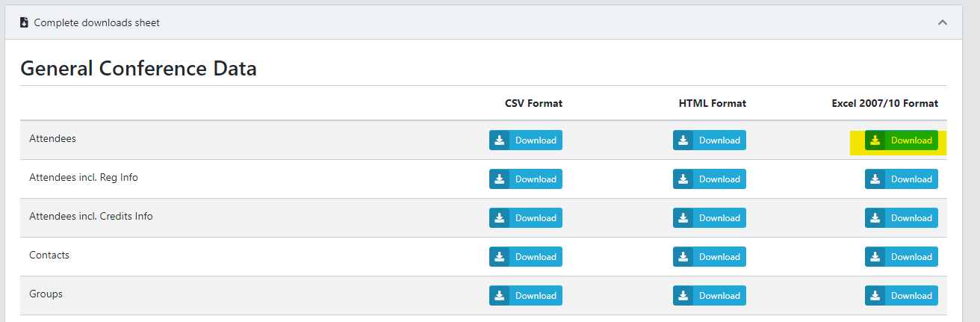Select the 'Attendees incl. Reg Info' row label
Viewport: 980px width, 322px height.
tap(84, 178)
